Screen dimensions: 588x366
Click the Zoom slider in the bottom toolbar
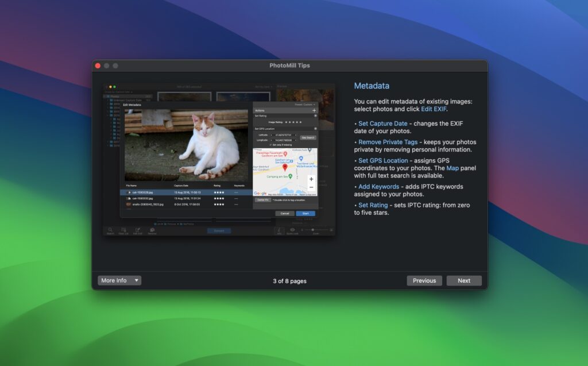(312, 230)
